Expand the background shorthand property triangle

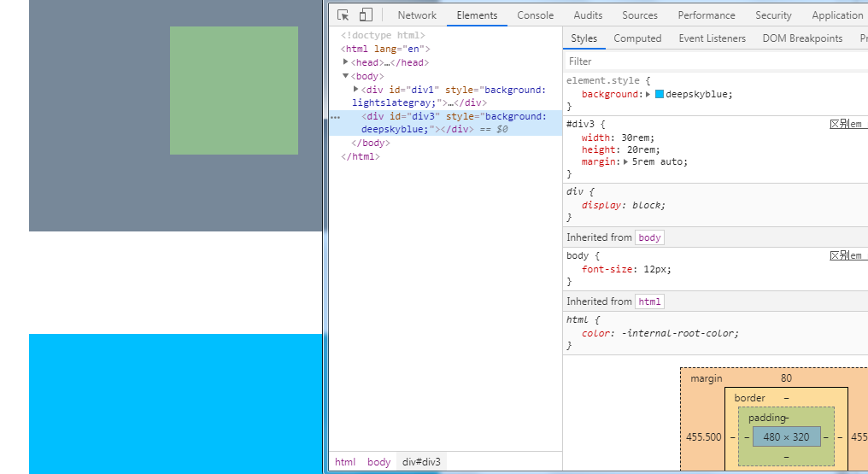(648, 94)
